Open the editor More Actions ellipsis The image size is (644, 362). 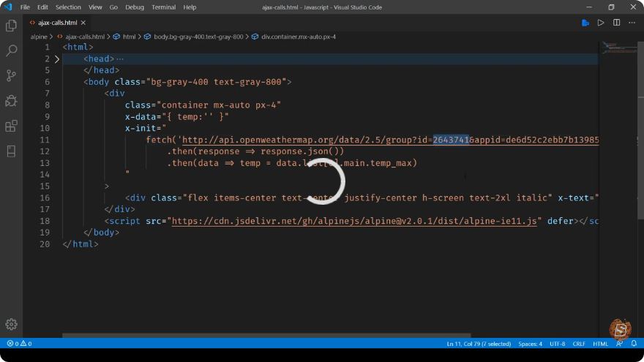632,23
